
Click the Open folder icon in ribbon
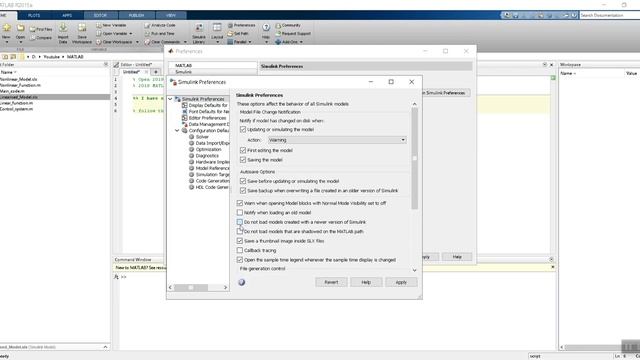pyautogui.click(x=20, y=29)
